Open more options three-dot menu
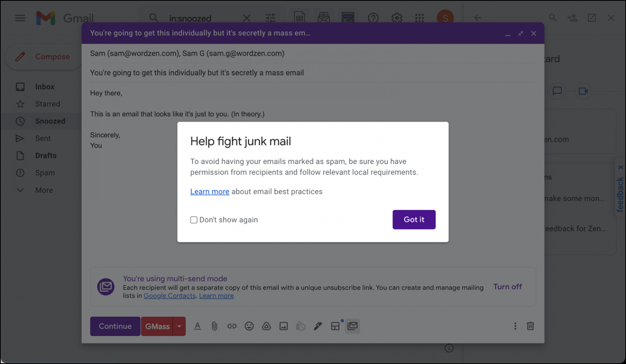The image size is (626, 364). (x=515, y=326)
